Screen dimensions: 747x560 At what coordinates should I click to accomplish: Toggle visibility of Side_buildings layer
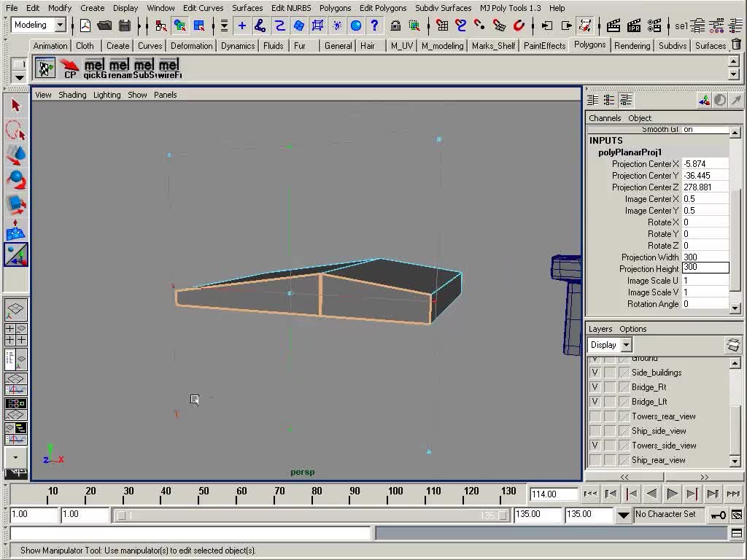click(595, 373)
